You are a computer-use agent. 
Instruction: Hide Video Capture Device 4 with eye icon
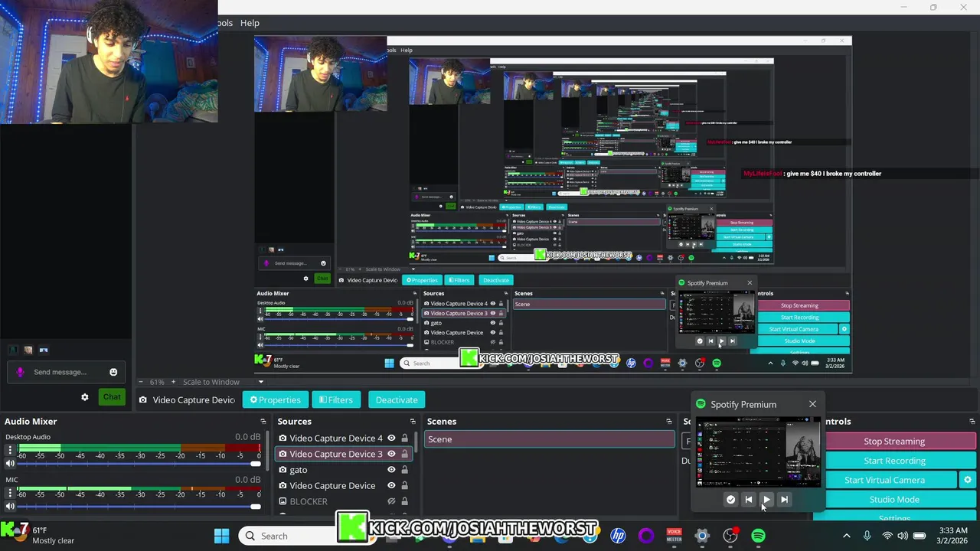(x=391, y=439)
